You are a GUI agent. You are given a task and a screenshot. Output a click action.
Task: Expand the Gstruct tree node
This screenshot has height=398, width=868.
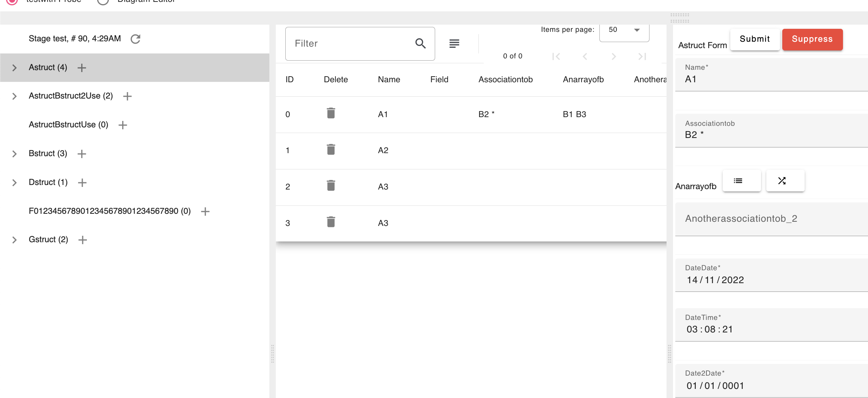14,240
